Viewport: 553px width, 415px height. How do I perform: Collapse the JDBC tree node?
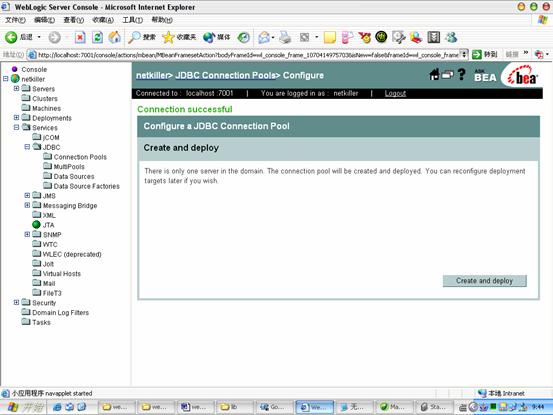[x=27, y=147]
